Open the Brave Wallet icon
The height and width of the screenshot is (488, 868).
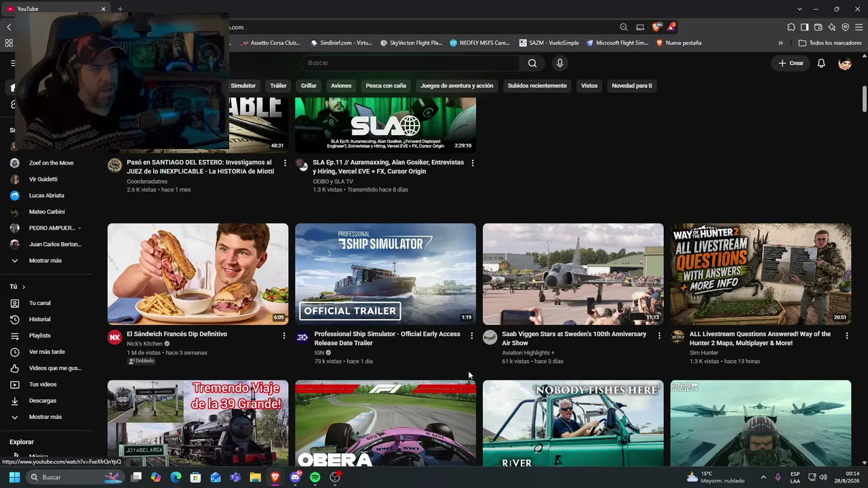[x=818, y=27]
